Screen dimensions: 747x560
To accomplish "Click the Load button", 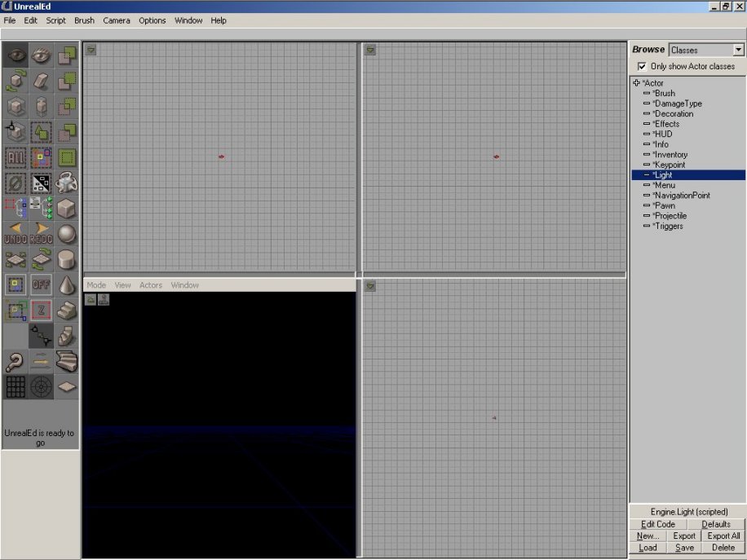I will point(648,548).
